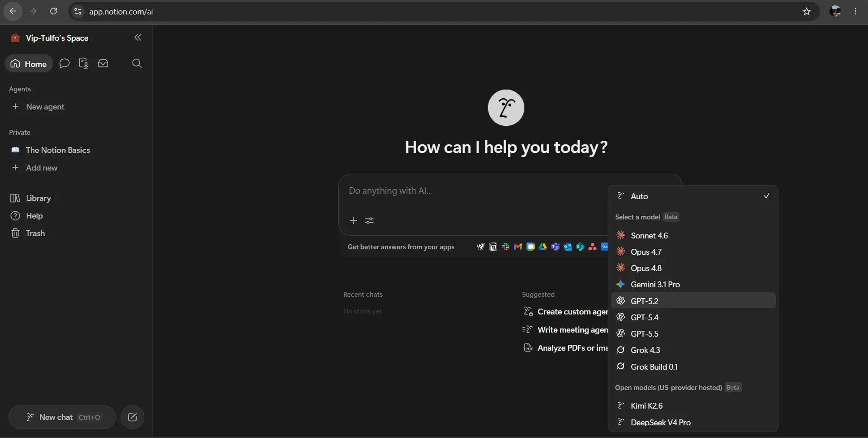Create a New agent
The image size is (868, 438).
(45, 107)
